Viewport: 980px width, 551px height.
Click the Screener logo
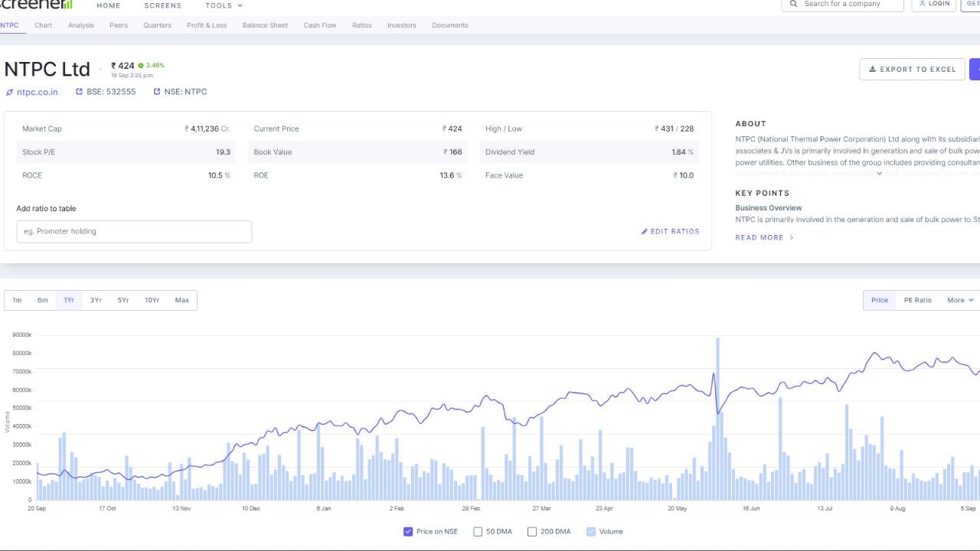click(x=36, y=5)
